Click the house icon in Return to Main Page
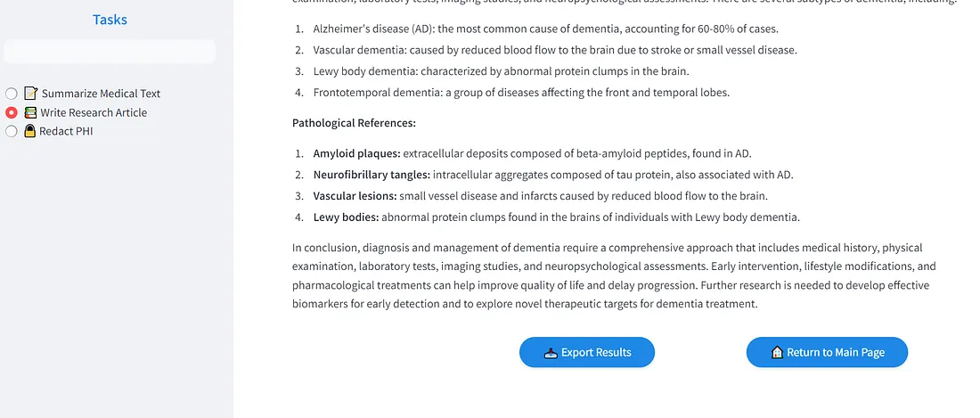980x418 pixels. point(776,352)
